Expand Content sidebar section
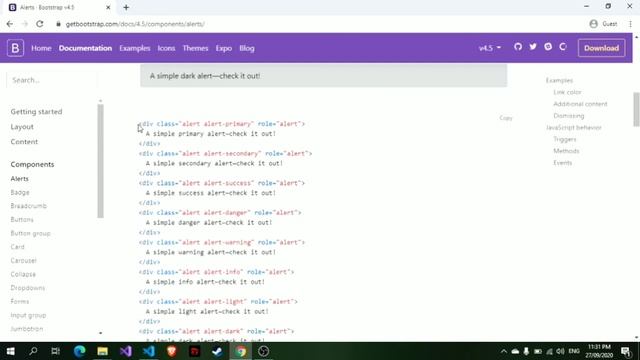Screen dimensions: 640x360 click(24, 142)
